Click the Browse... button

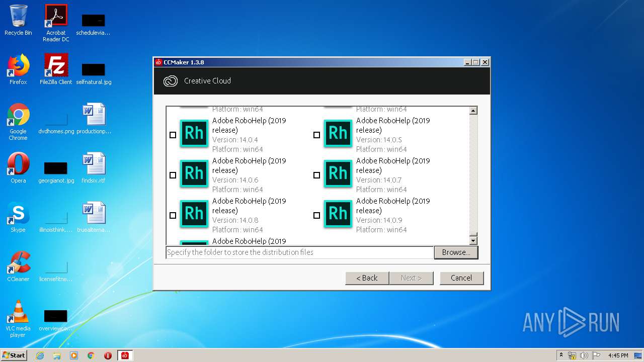coord(456,252)
